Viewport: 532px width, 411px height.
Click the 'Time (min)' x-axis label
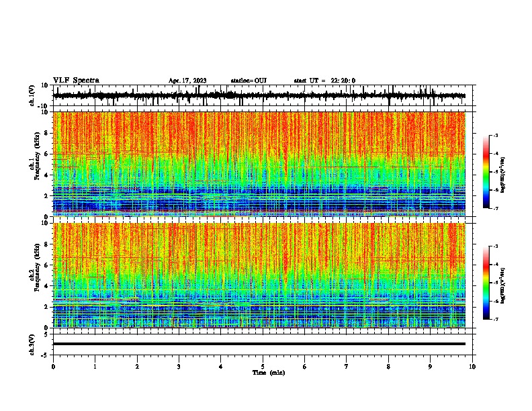tap(269, 373)
